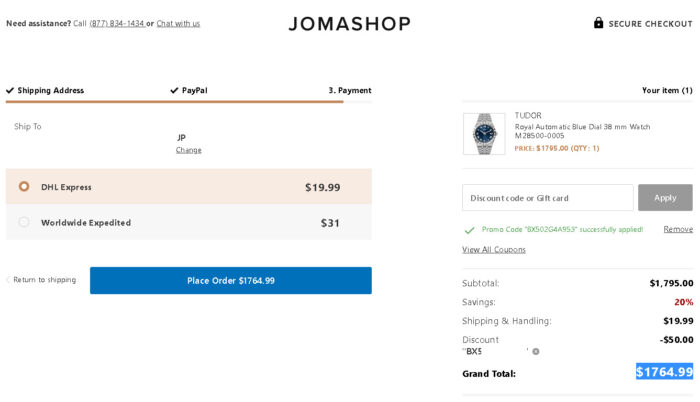Image resolution: width=700 pixels, height=402 pixels.
Task: Choose Worldwide Expedited shipping
Action: coord(24,222)
